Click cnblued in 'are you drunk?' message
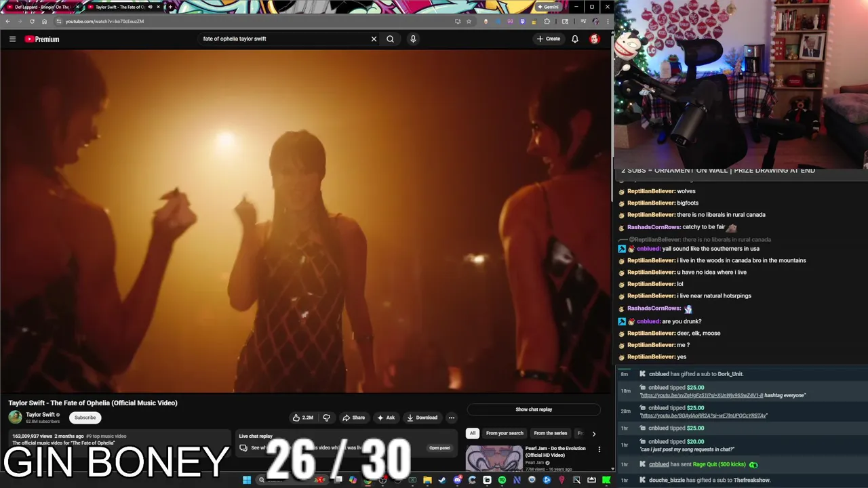This screenshot has width=868, height=488. pos(648,321)
